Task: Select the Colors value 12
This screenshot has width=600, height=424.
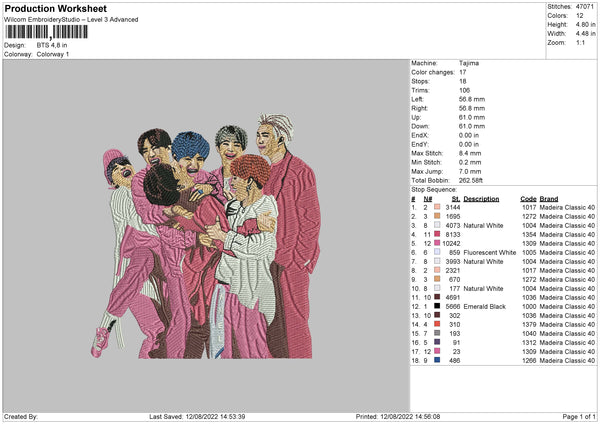Action: 580,16
